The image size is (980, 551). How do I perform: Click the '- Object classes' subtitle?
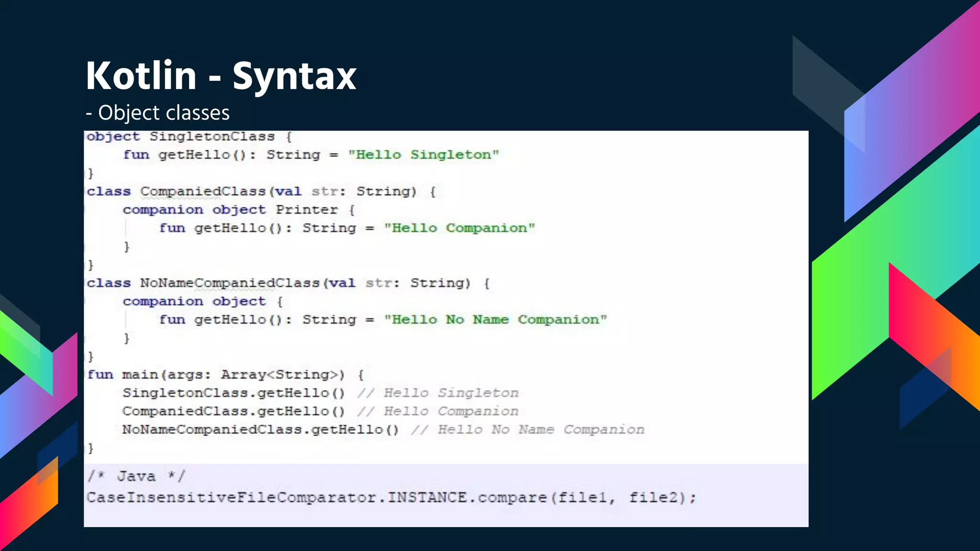coord(158,113)
